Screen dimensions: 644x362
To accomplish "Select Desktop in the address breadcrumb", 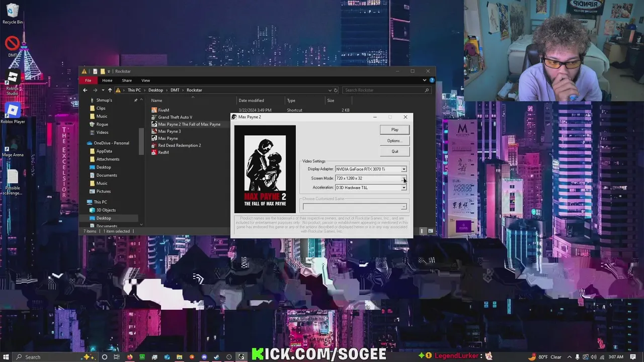I will (x=155, y=90).
